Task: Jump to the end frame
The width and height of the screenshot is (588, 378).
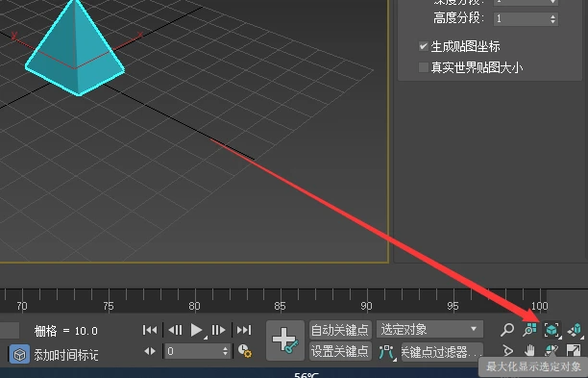Action: 244,330
